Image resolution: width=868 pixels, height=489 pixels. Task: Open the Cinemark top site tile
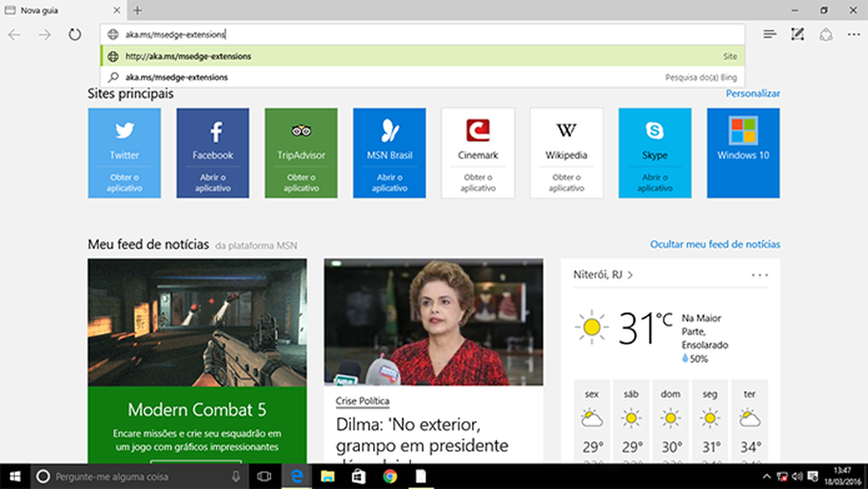(478, 153)
